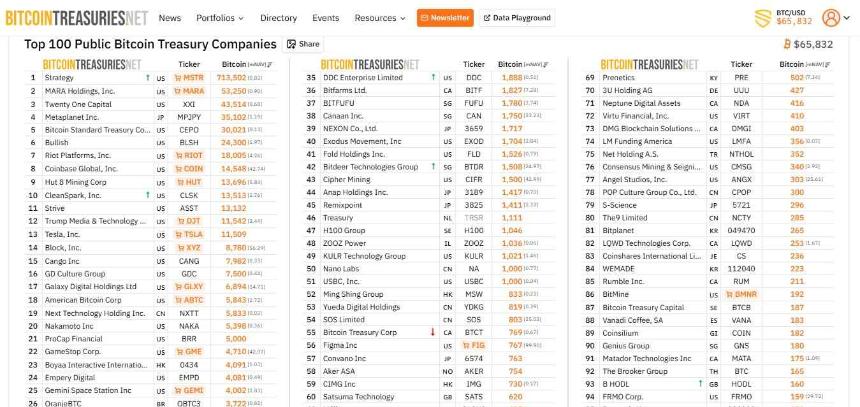
Task: Click the red down arrow by Bitcoin Treasury Corp.
Action: 432,332
